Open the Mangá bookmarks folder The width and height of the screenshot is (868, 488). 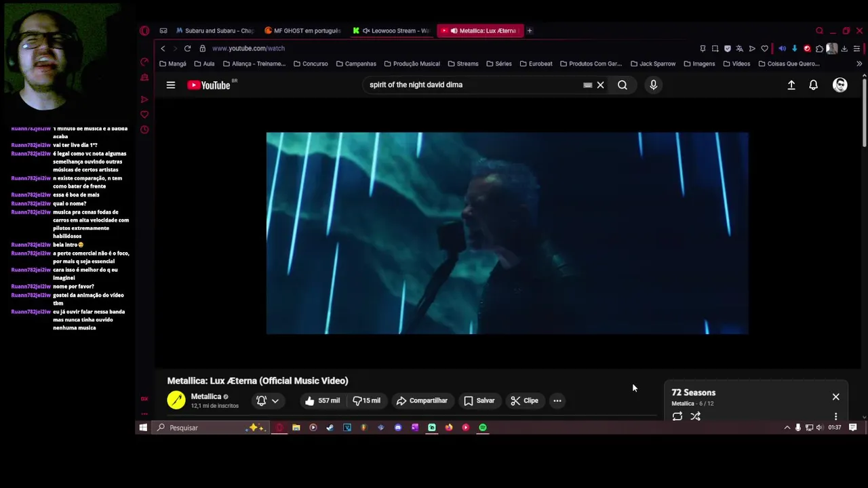pyautogui.click(x=173, y=64)
